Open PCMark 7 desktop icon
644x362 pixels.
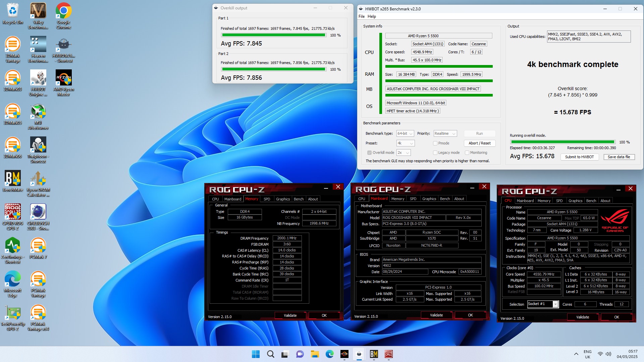[38, 248]
